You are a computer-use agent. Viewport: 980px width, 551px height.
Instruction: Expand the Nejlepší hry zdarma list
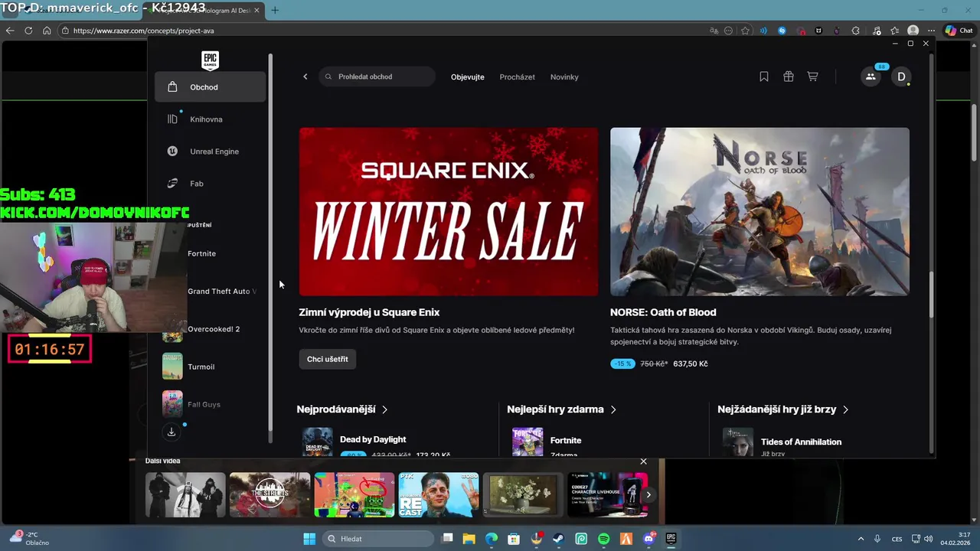pyautogui.click(x=562, y=409)
